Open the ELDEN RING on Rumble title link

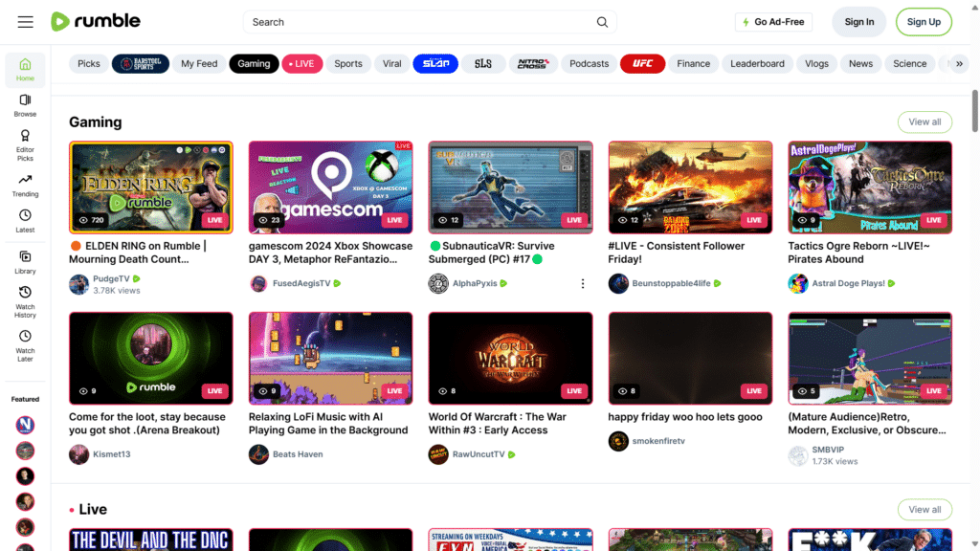pos(138,253)
